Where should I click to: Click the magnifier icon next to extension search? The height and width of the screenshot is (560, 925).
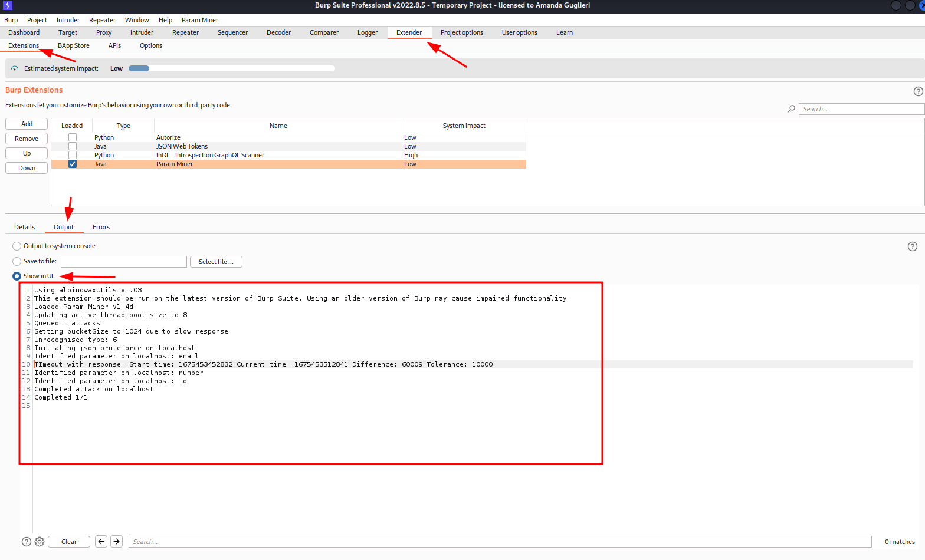point(791,109)
